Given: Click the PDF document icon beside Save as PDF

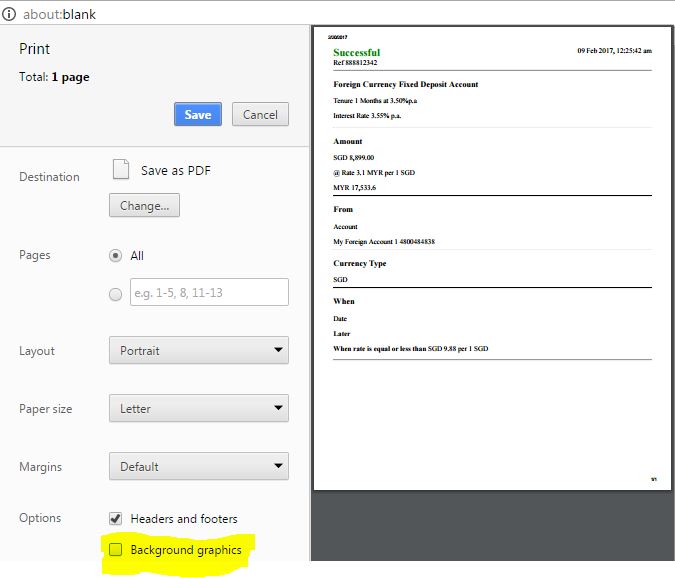Looking at the screenshot, I should tap(121, 169).
